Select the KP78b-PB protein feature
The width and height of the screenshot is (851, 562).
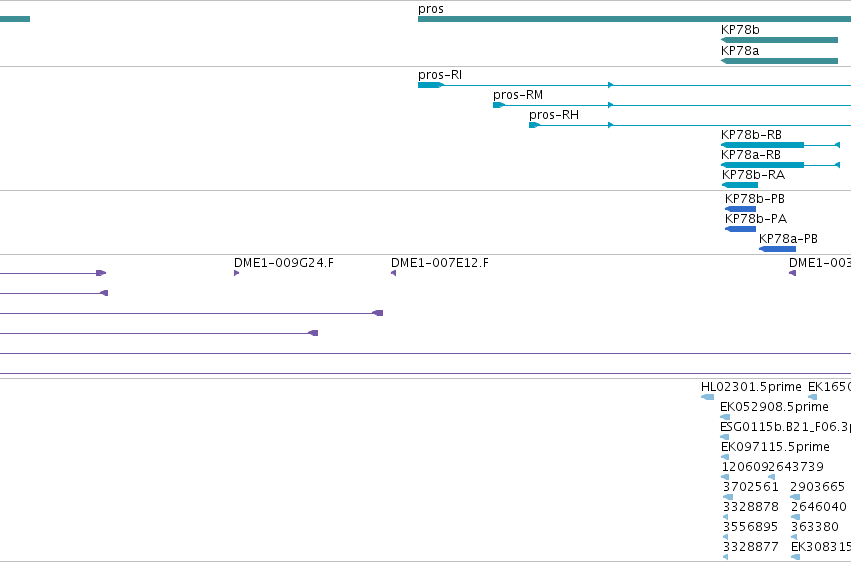tap(740, 209)
